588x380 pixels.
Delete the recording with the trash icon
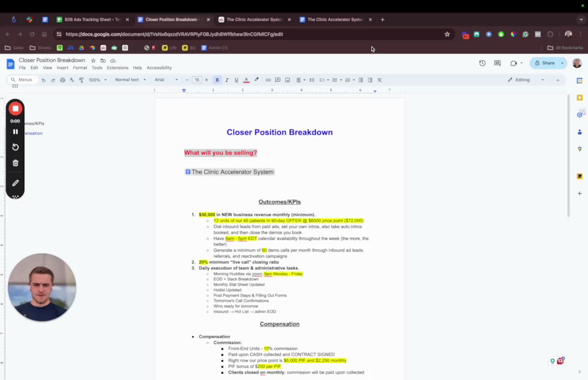[x=15, y=163]
